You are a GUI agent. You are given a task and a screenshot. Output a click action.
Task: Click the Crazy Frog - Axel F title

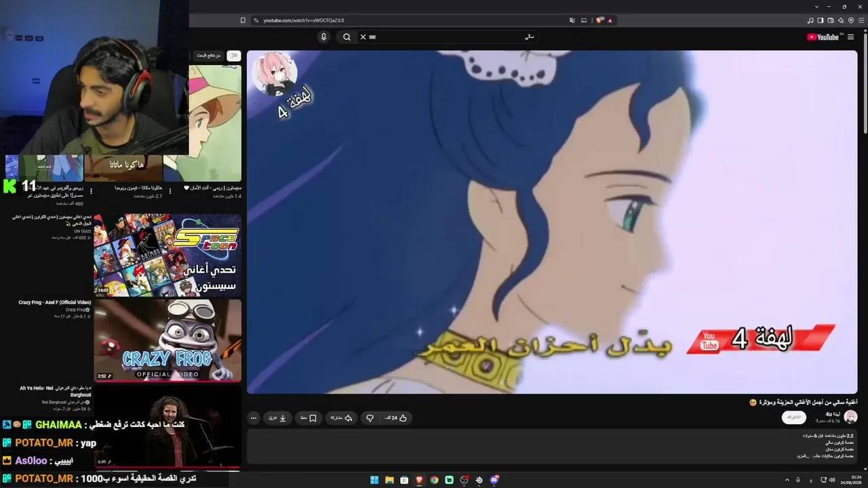(x=55, y=302)
